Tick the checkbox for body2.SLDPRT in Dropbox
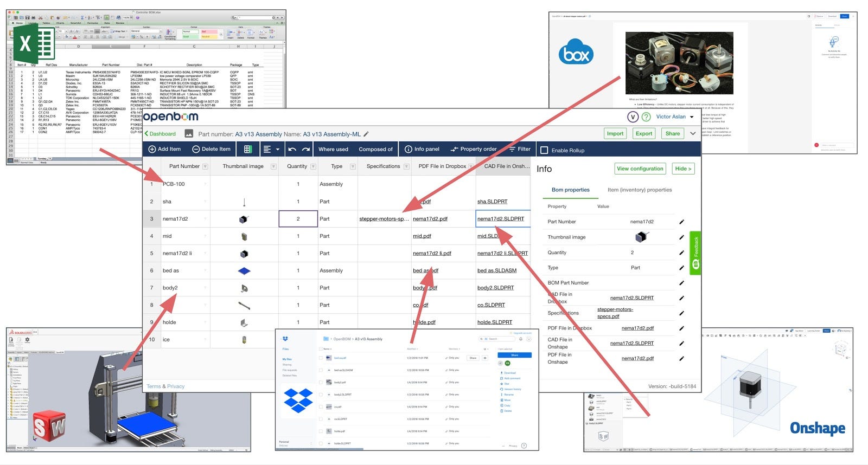Image resolution: width=868 pixels, height=465 pixels. 321,395
